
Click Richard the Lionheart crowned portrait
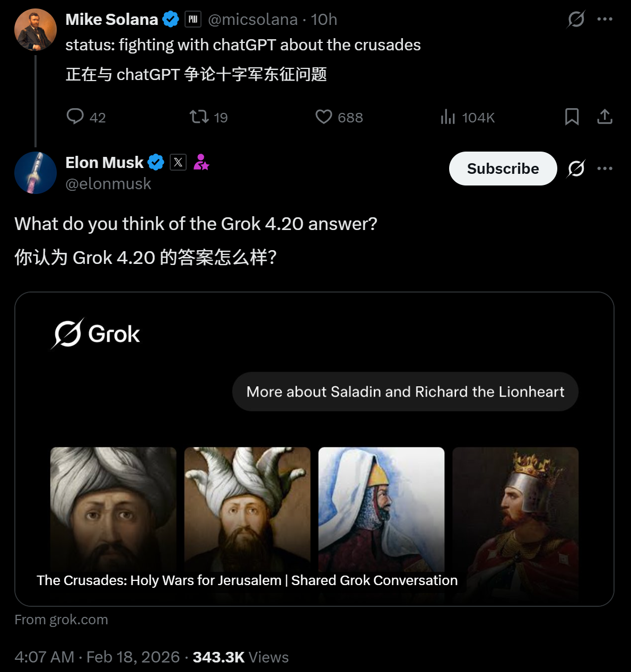click(515, 509)
